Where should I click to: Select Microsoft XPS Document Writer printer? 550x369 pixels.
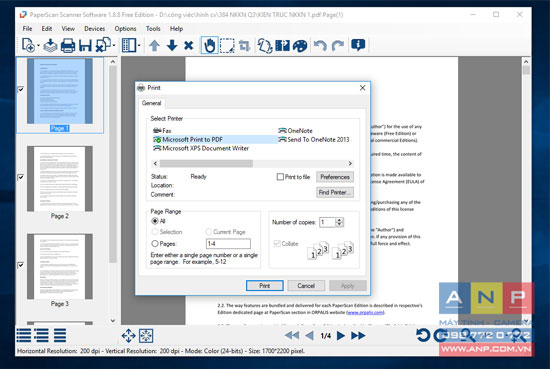click(x=201, y=148)
